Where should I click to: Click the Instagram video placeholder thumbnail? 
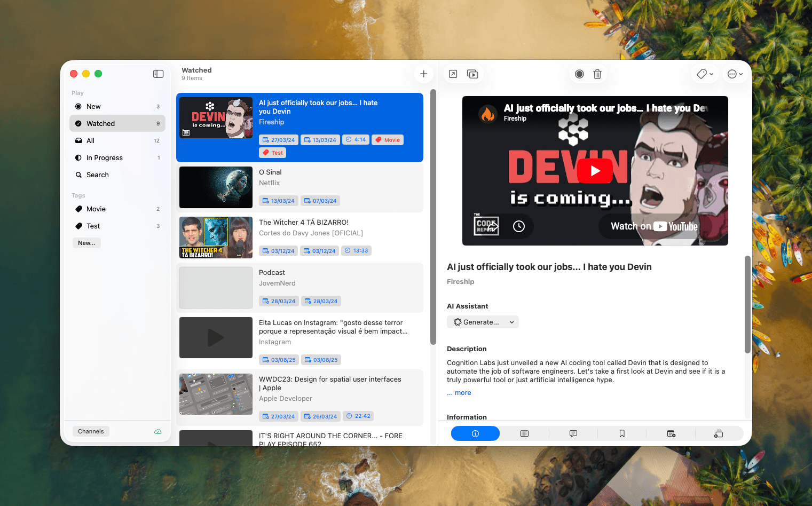(216, 337)
